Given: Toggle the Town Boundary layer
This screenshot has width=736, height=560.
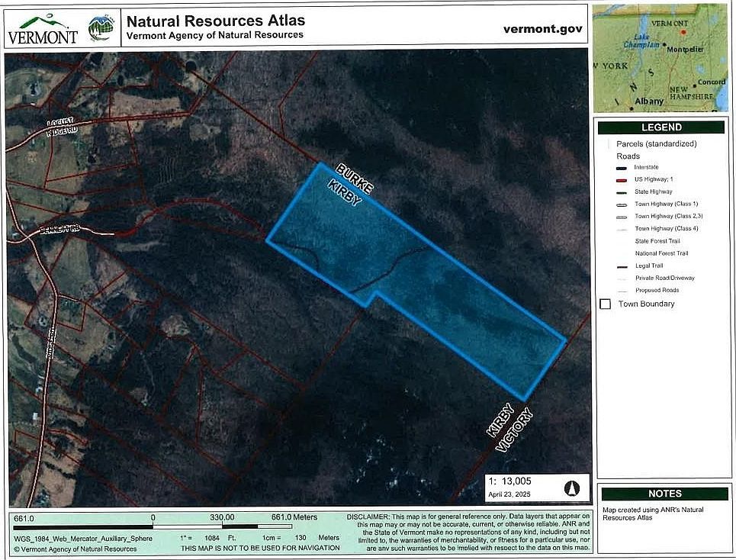Looking at the screenshot, I should pos(606,304).
